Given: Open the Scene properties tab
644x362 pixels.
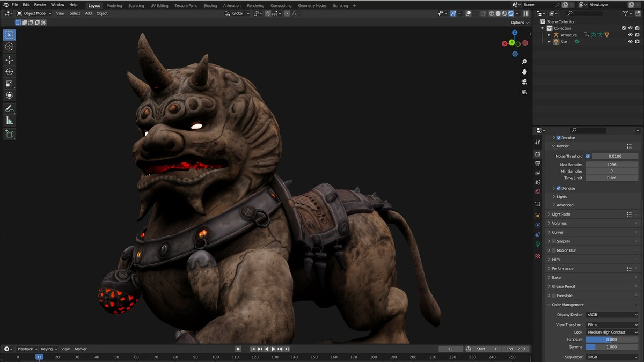Looking at the screenshot, I should click(538, 182).
